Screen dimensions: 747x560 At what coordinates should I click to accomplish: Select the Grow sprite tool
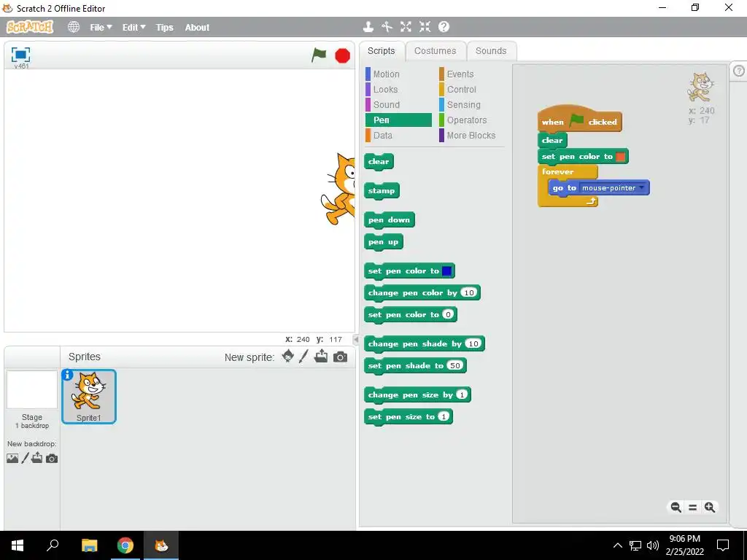coord(406,27)
